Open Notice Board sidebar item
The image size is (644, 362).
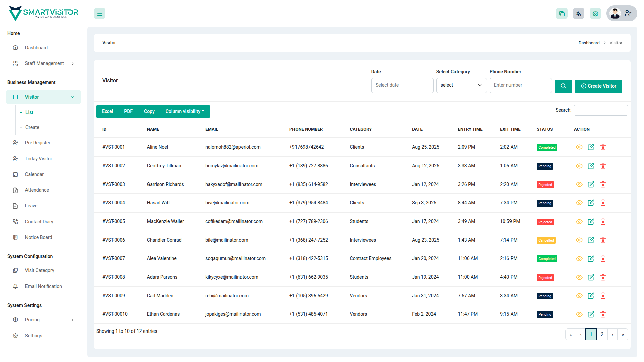pyautogui.click(x=38, y=237)
